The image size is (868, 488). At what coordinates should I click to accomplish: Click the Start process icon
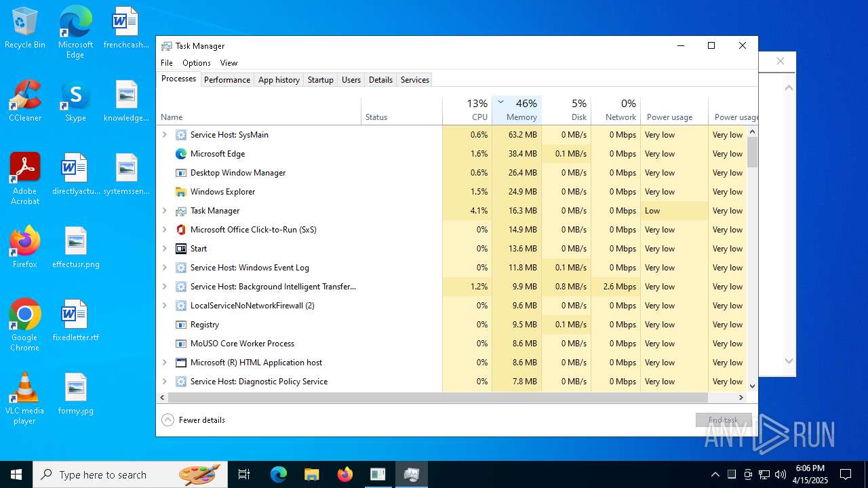(x=181, y=249)
